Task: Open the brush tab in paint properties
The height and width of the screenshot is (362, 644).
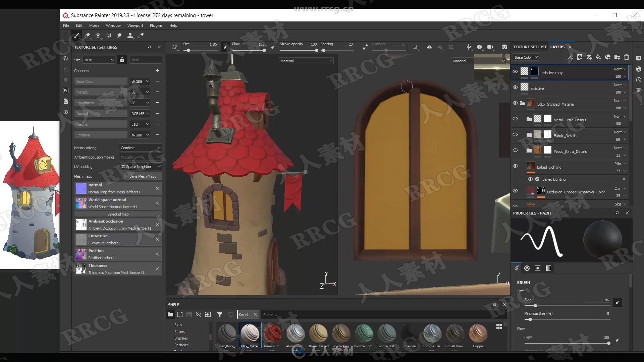Action: point(517,268)
